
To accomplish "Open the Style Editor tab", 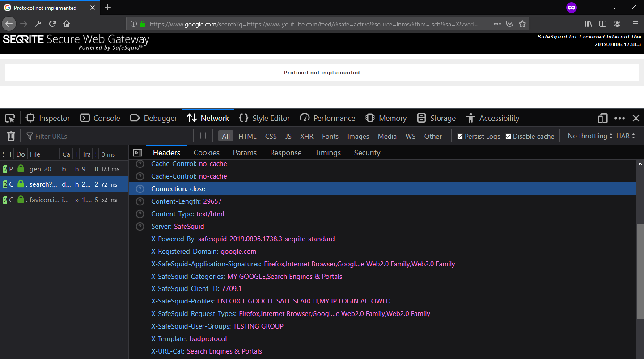I will (x=265, y=118).
